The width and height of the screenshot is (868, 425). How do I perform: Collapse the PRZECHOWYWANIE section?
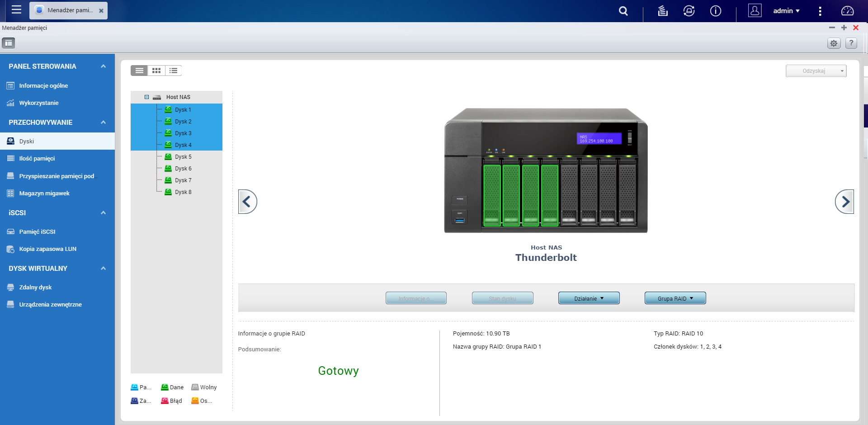pos(103,123)
